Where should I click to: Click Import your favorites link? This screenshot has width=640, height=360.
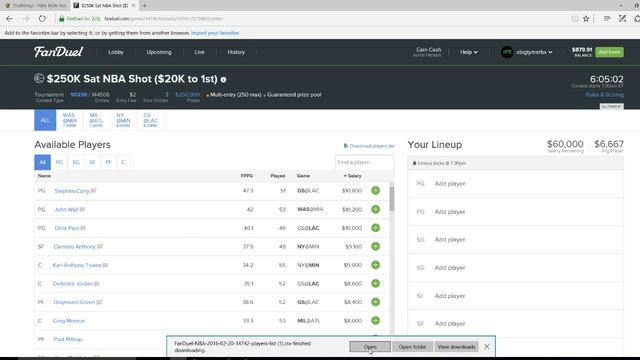215,33
